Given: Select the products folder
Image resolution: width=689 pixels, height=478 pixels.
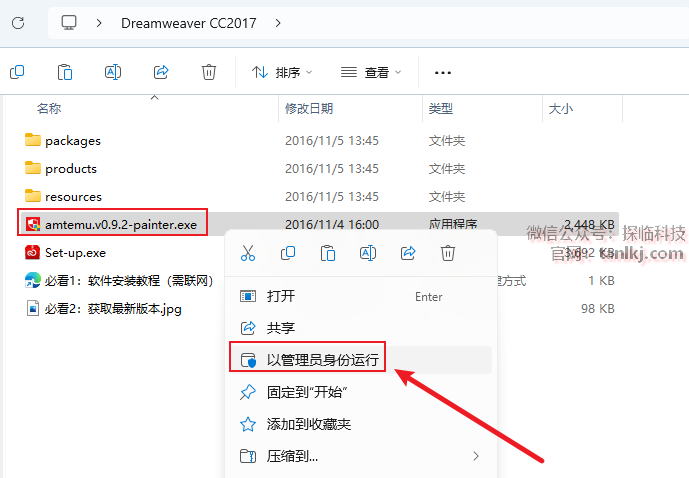Looking at the screenshot, I should click(x=71, y=169).
